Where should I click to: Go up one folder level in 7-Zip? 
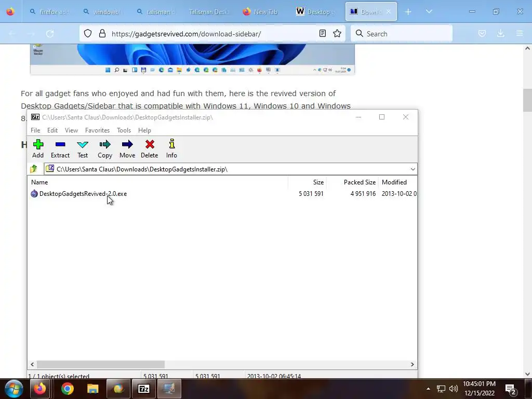(x=34, y=169)
